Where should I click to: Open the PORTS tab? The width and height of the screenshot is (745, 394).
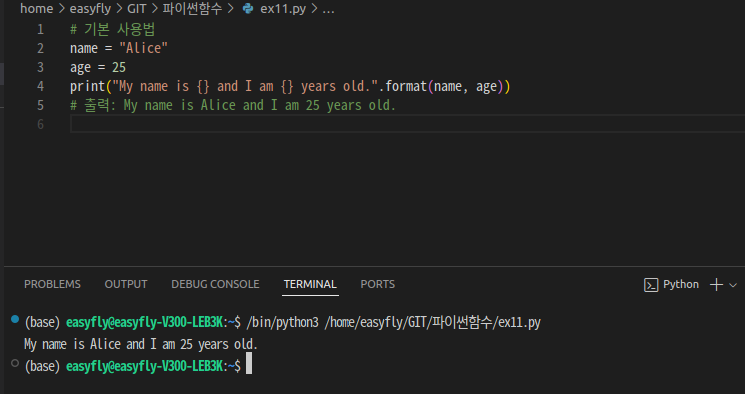pyautogui.click(x=378, y=284)
